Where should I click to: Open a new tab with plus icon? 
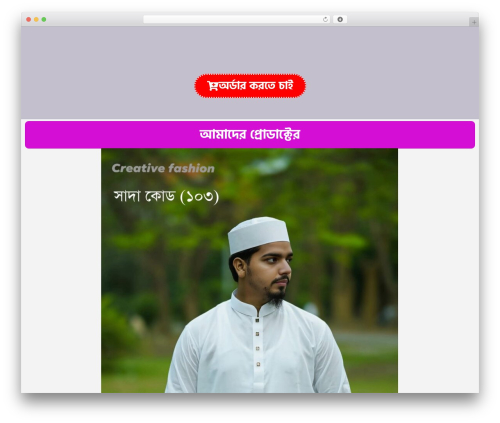pos(474,22)
